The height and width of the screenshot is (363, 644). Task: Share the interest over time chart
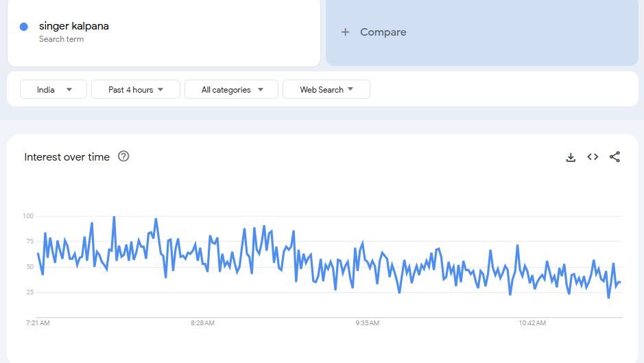tap(615, 157)
